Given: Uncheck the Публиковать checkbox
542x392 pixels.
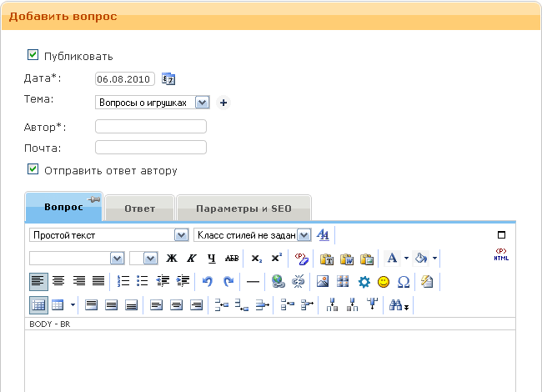Looking at the screenshot, I should tap(33, 55).
